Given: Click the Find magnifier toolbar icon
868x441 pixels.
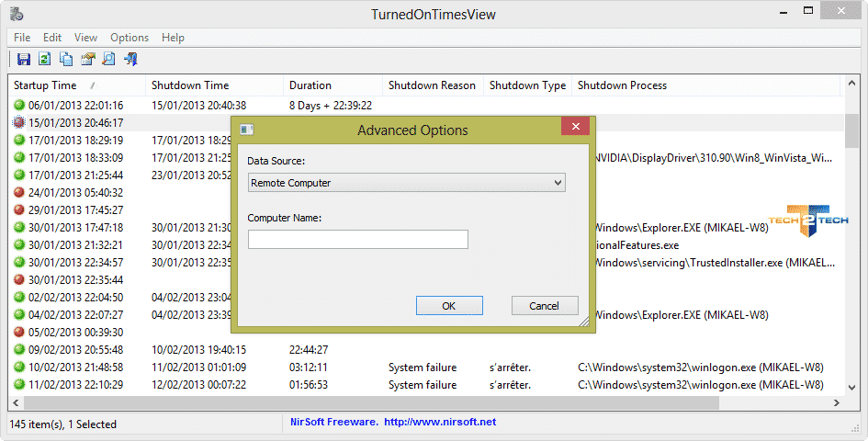Looking at the screenshot, I should pos(109,59).
